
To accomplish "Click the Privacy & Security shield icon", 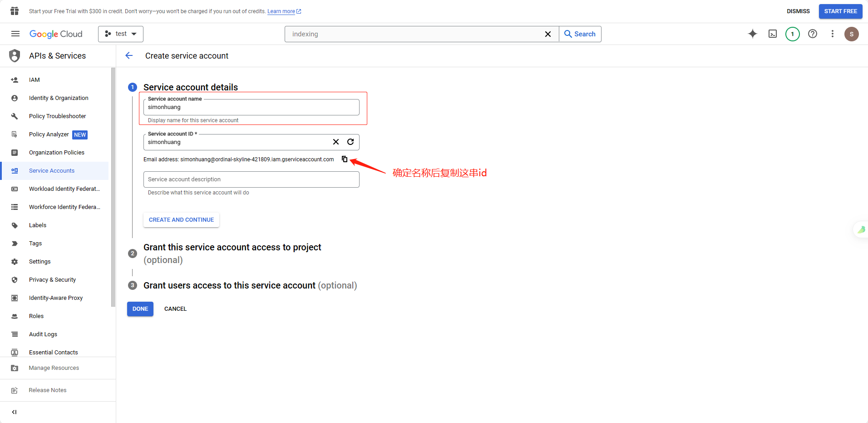I will tap(15, 280).
